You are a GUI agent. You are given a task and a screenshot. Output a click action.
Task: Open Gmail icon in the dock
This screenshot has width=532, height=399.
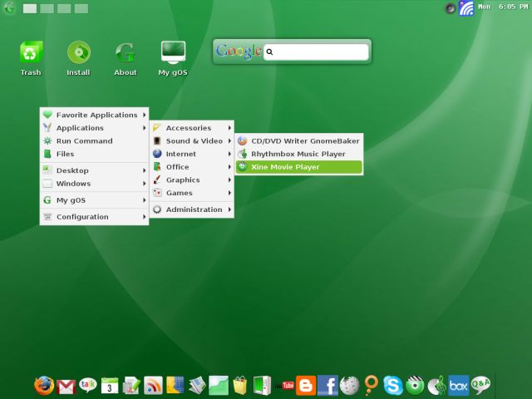tap(66, 385)
